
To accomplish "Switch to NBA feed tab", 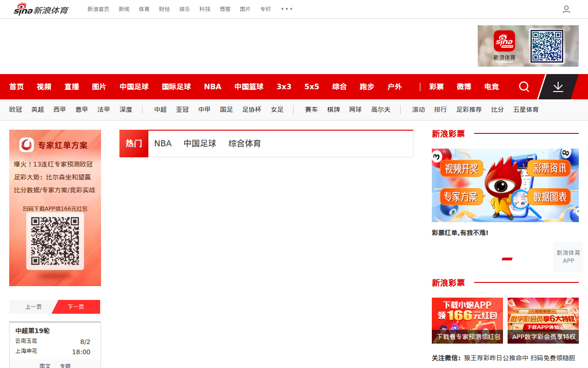I will click(x=163, y=144).
